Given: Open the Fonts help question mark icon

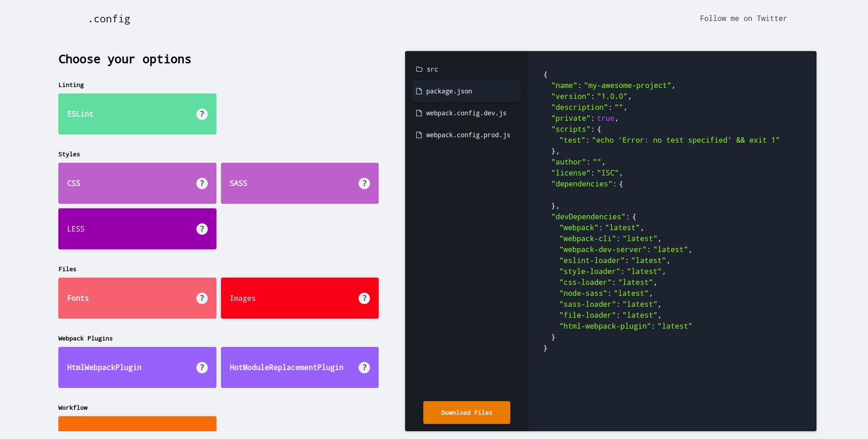Looking at the screenshot, I should [202, 298].
